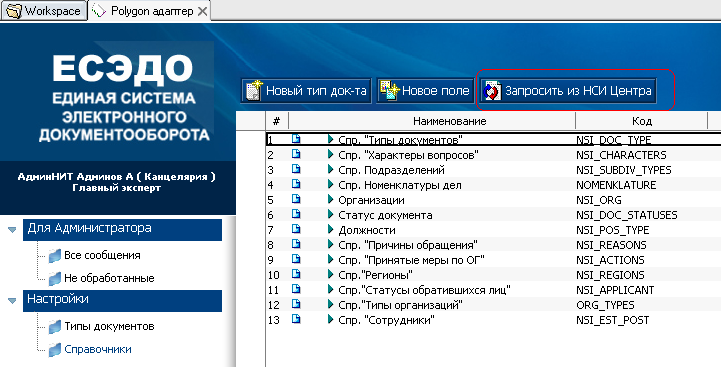Select the NSI_ORG code cell
The height and width of the screenshot is (367, 721).
pyautogui.click(x=598, y=200)
